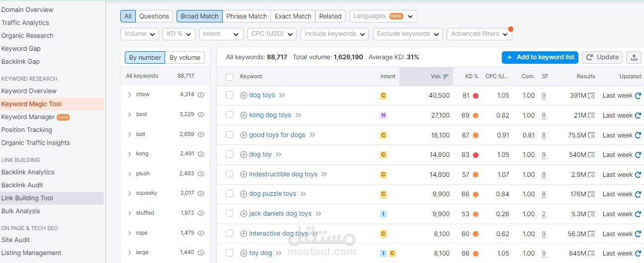Select the Questions tab
Image resolution: width=644 pixels, height=263 pixels.
(154, 16)
